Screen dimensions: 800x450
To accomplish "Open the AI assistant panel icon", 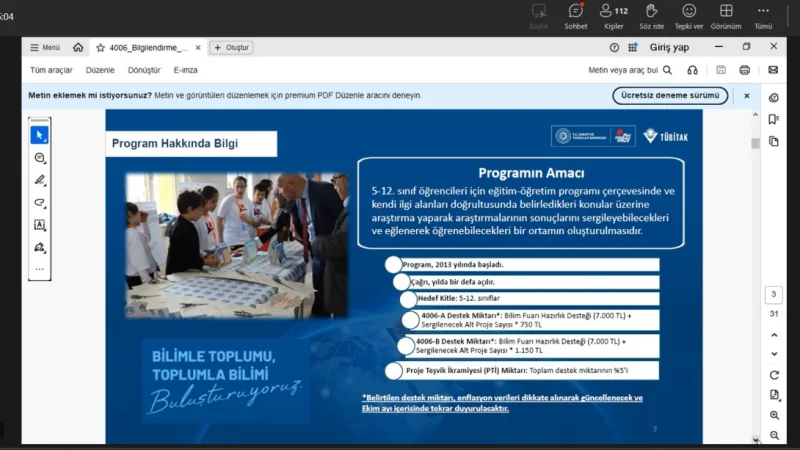I will [x=774, y=97].
